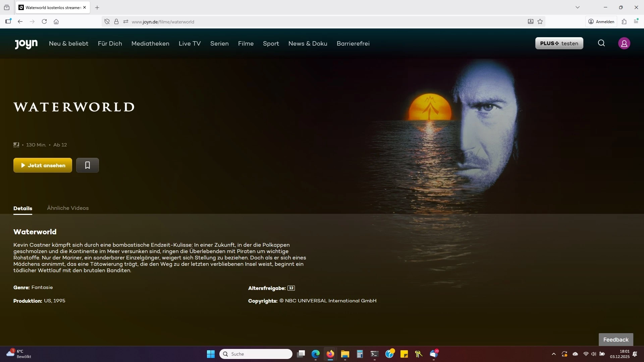Image resolution: width=644 pixels, height=362 pixels.
Task: Click the Feedback button
Action: coord(615,340)
